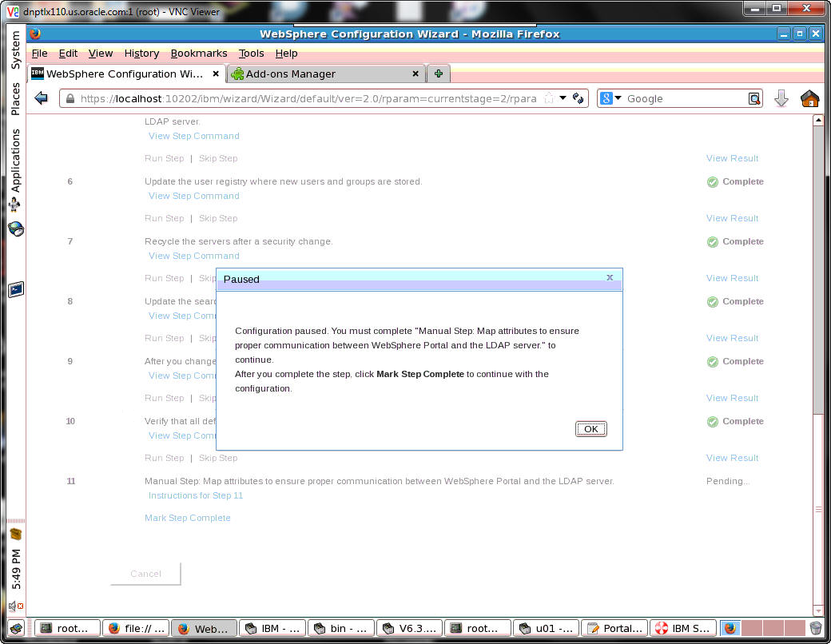Screen dimensions: 831x644
Task: Open the File menu
Action: [x=39, y=53]
